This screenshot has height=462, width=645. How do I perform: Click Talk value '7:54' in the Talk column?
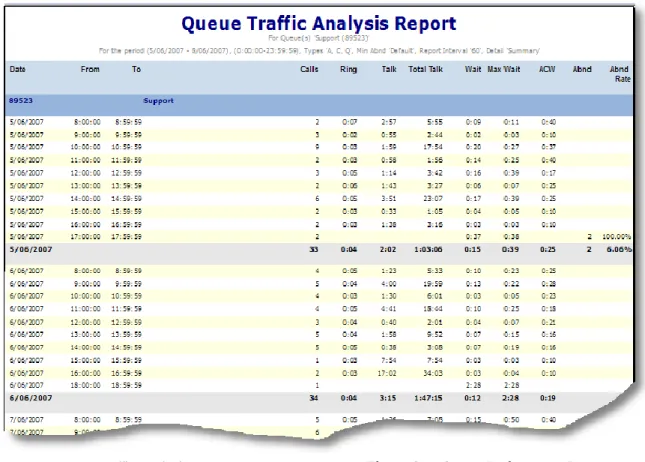tap(389, 360)
